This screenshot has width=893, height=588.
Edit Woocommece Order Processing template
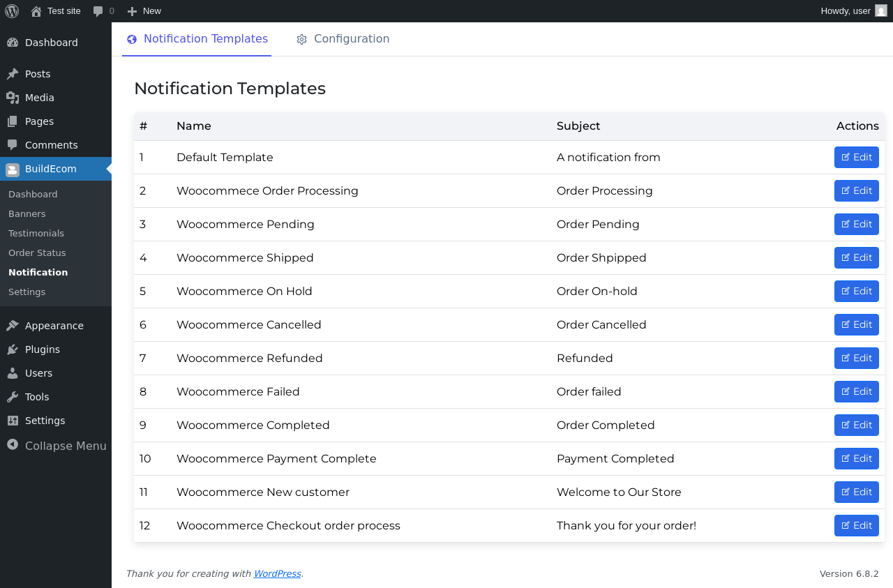857,190
